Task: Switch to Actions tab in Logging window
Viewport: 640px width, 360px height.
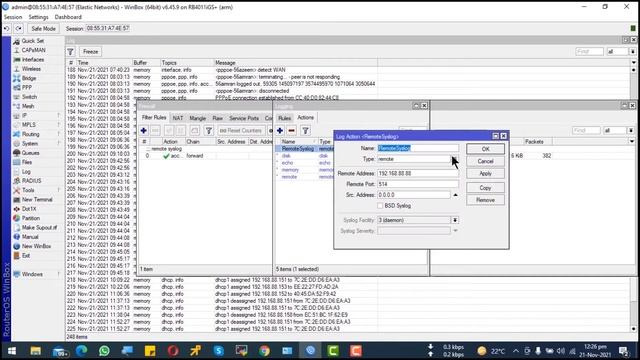Action: point(306,118)
